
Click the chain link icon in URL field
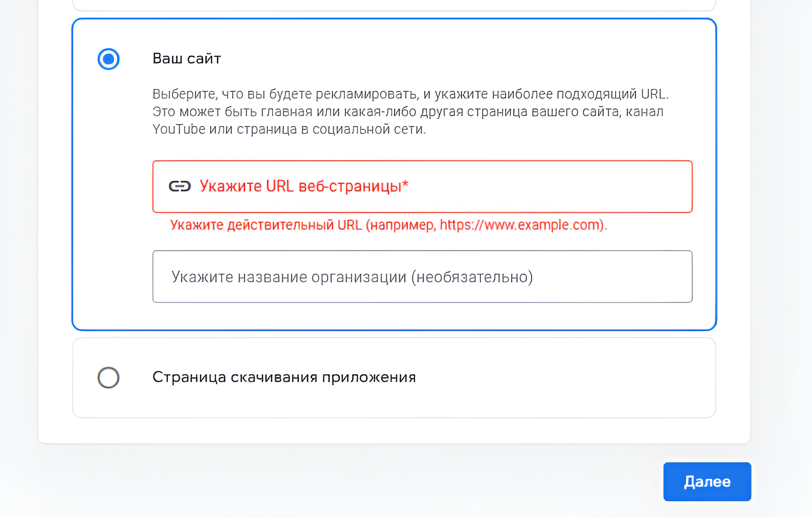click(179, 186)
